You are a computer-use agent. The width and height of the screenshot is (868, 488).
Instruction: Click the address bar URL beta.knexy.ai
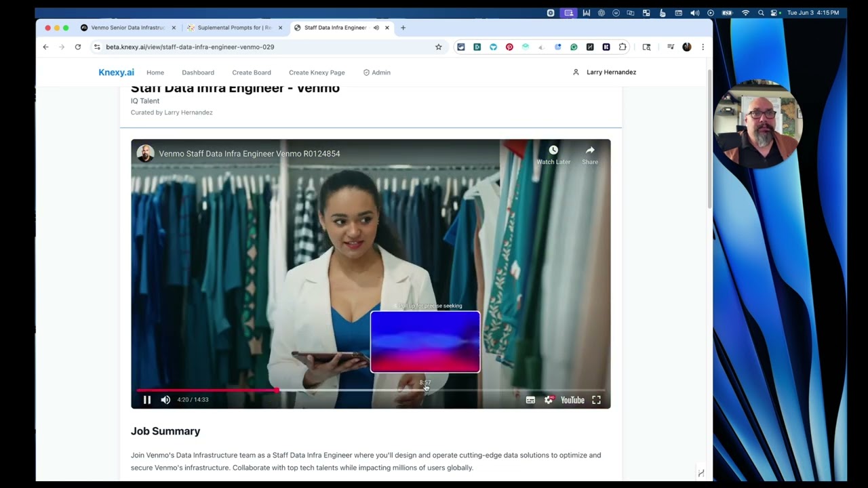tap(190, 47)
